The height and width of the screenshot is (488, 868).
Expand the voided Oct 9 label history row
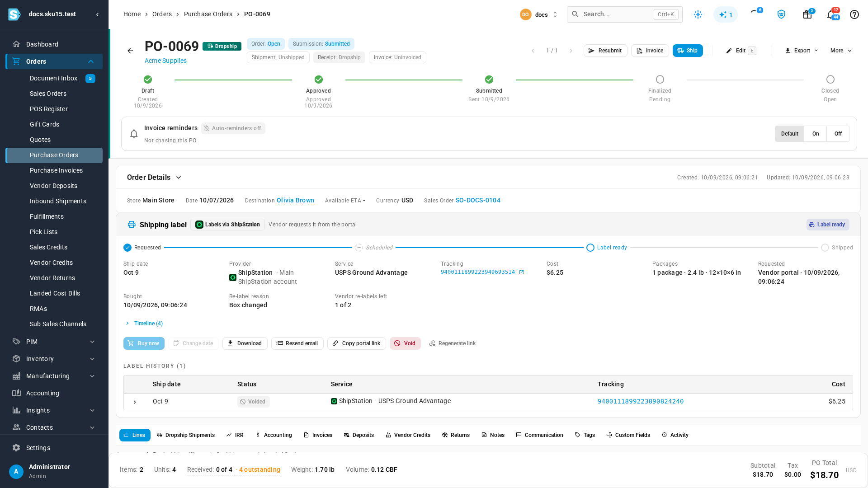point(135,402)
